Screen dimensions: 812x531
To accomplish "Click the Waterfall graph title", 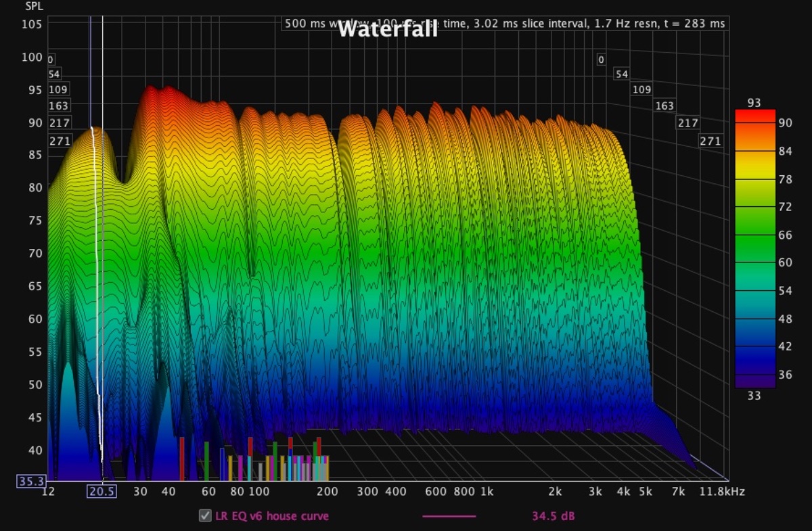I will 386,29.
